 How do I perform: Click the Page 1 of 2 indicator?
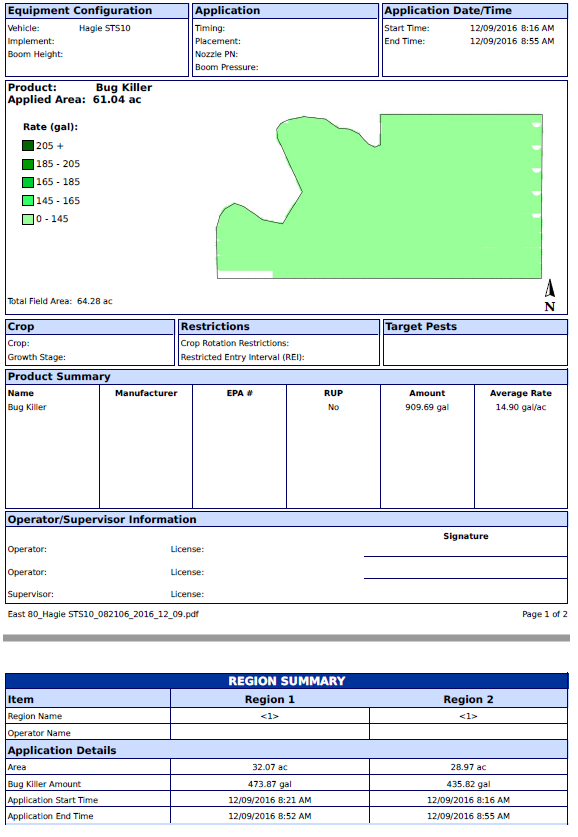click(544, 614)
